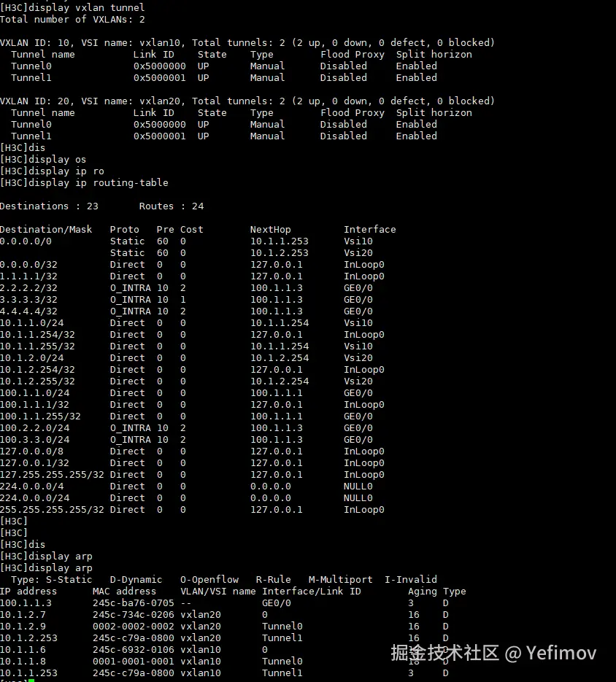
Task: Click the 'Interface/Link ID' ARP column header
Action: (311, 592)
